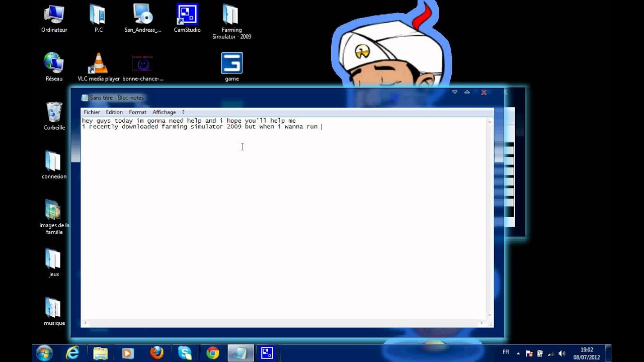Select the Réseau desktop icon
644x362 pixels.
[54, 67]
